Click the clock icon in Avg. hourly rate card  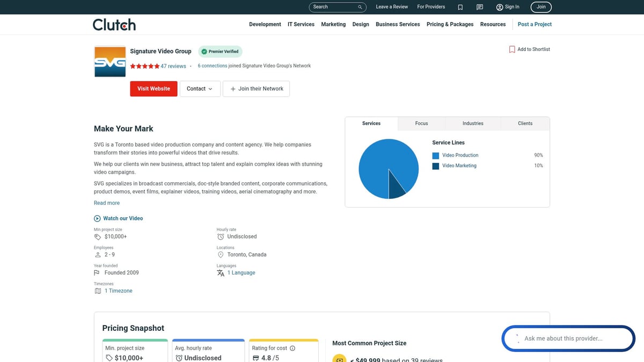click(x=179, y=358)
